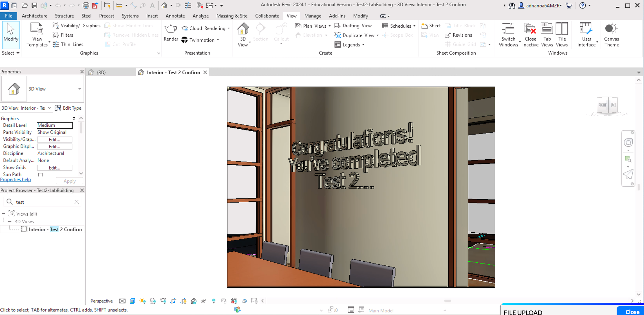Click Tab Views icon
This screenshot has width=644, height=315.
tap(547, 35)
